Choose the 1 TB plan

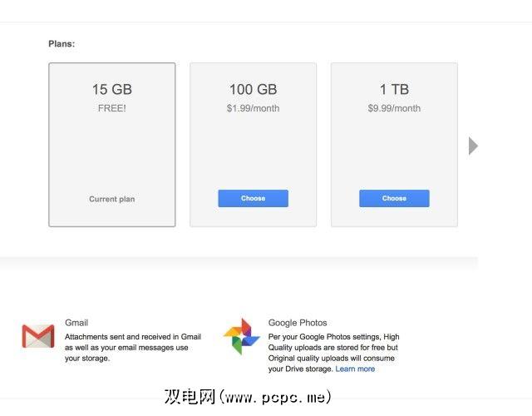[394, 198]
